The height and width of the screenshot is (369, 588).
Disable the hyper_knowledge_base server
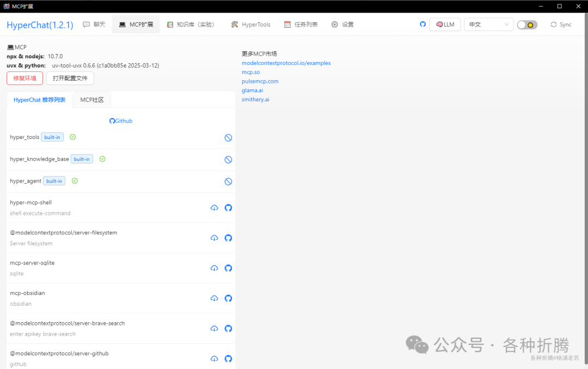(228, 160)
